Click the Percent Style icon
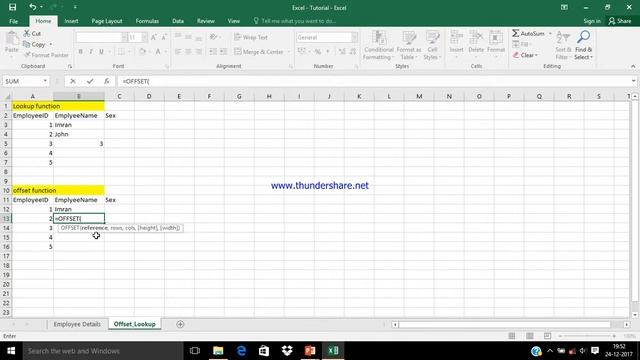The width and height of the screenshot is (640, 360). (x=318, y=51)
